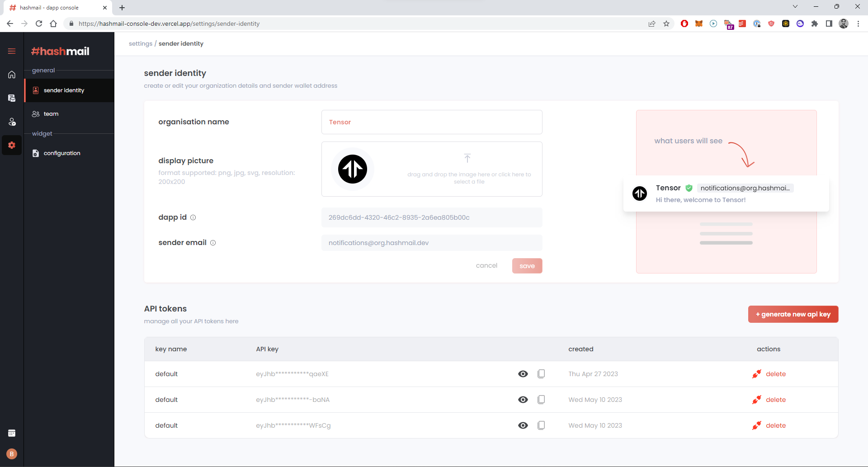868x467 pixels.
Task: Copy the API key ending in baNA
Action: [x=541, y=400]
